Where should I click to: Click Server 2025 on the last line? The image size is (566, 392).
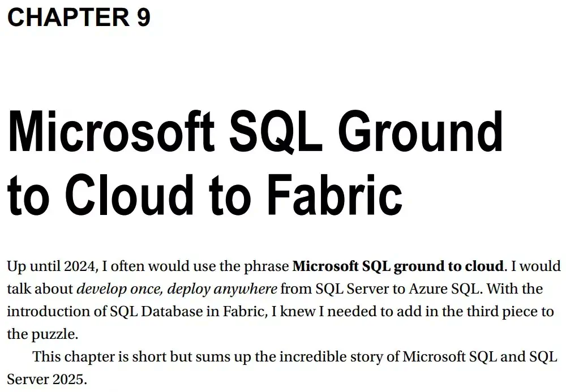[46, 378]
